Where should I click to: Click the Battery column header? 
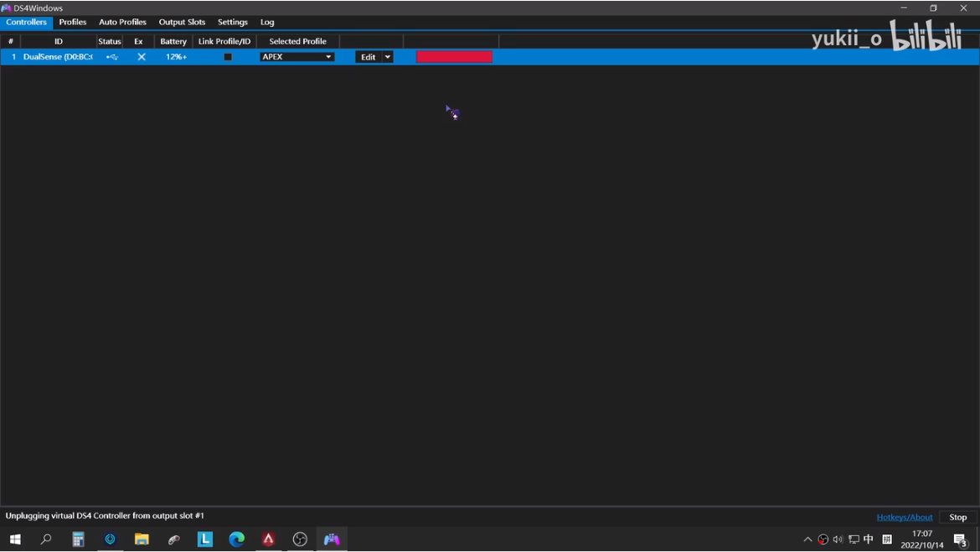click(173, 41)
